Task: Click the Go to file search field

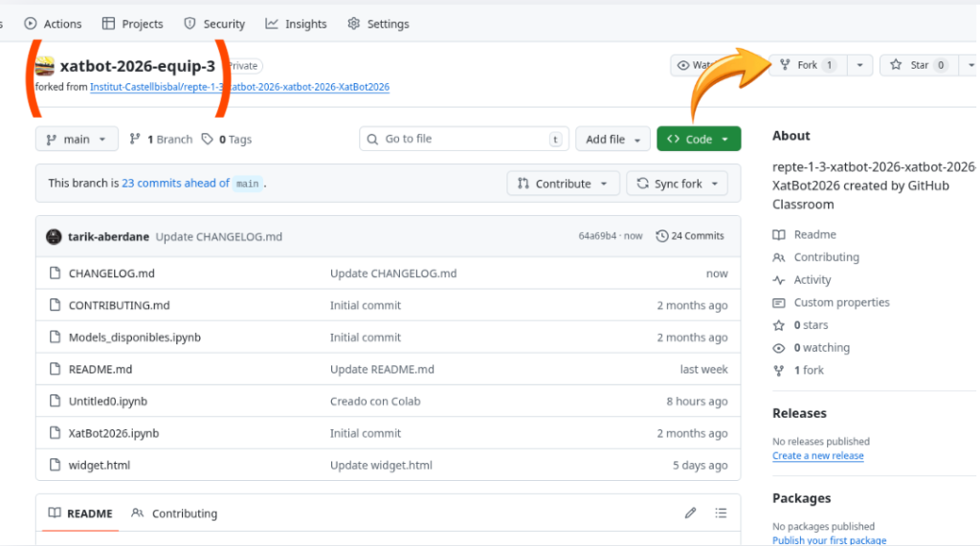Action: click(x=464, y=140)
